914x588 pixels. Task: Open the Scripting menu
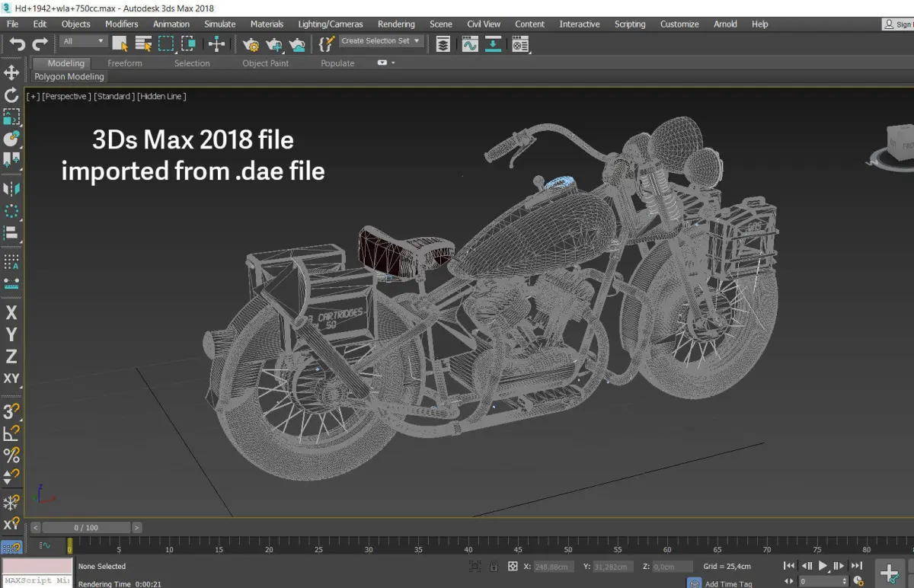tap(630, 24)
